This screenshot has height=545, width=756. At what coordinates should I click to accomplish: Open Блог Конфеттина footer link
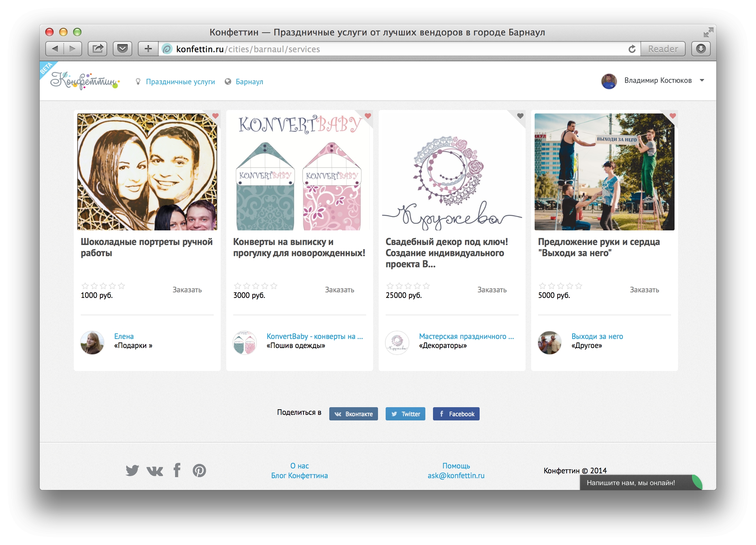300,476
